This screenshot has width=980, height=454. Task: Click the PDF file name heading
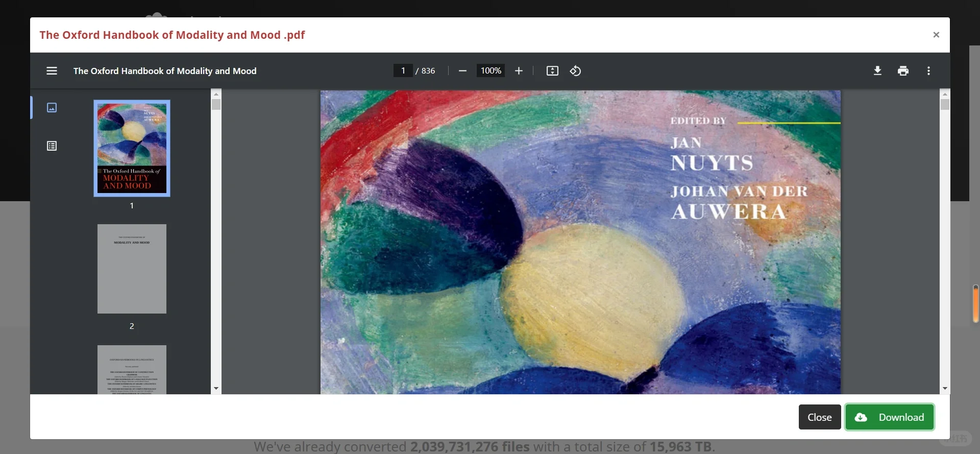[x=172, y=35]
